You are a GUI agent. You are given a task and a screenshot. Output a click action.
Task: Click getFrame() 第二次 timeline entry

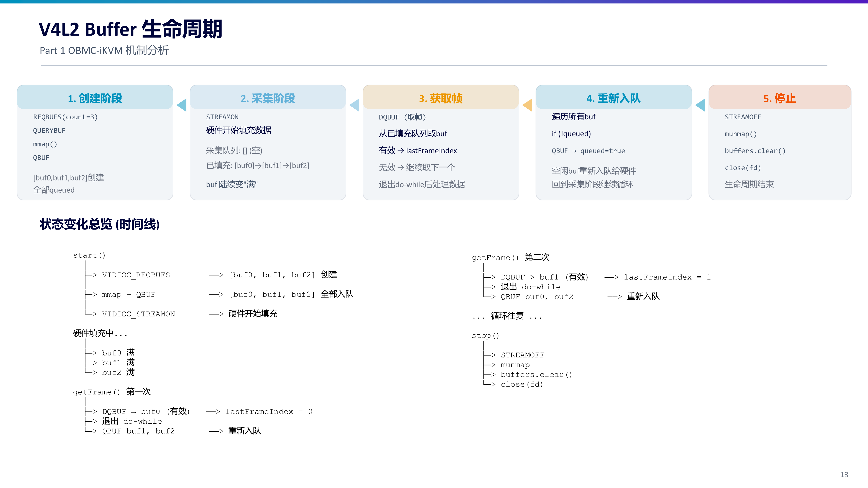pyautogui.click(x=510, y=257)
